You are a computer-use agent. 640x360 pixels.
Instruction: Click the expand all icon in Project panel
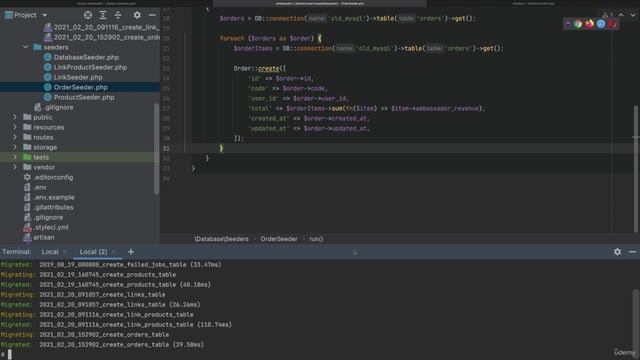[103, 15]
